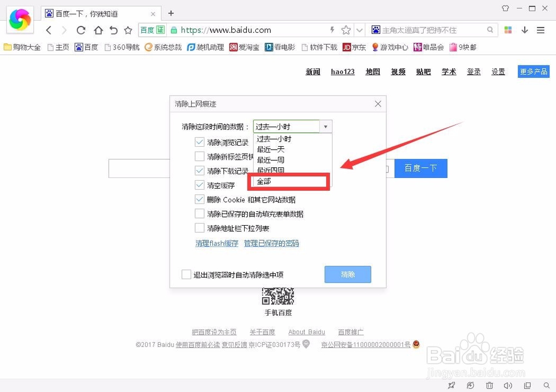Click the bookmark star in the address bar
This screenshot has height=392, width=556.
(347, 30)
